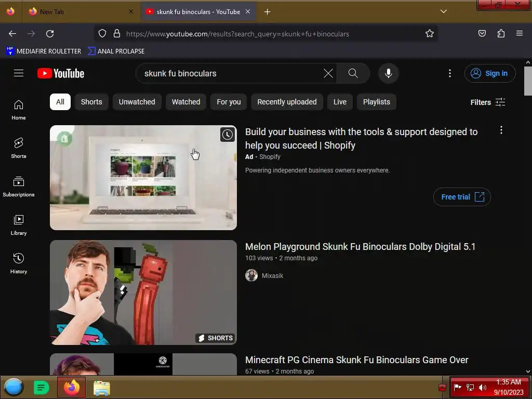
Task: Open the Minecraft PG Cinema video thumbnail
Action: tap(143, 364)
